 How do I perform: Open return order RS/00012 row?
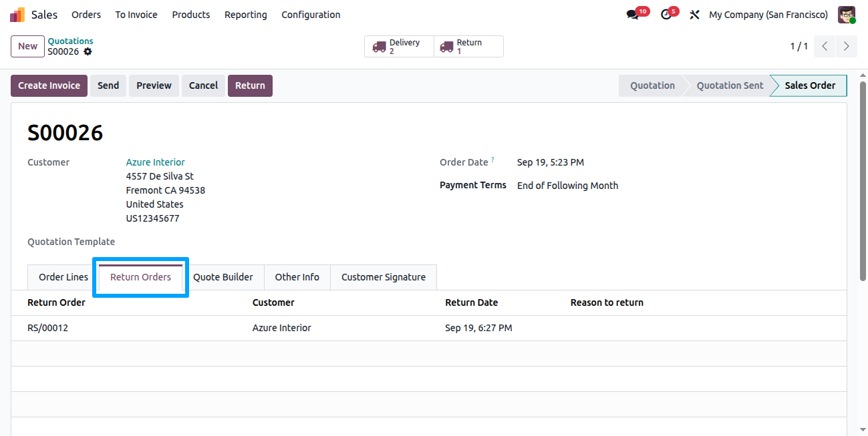point(428,328)
